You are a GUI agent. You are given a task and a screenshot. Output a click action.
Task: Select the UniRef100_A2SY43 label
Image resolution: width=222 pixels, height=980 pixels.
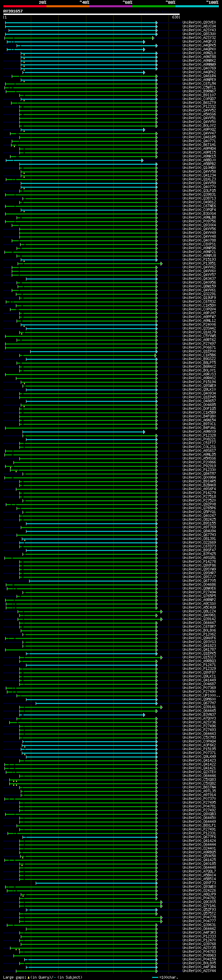pyautogui.click(x=199, y=30)
